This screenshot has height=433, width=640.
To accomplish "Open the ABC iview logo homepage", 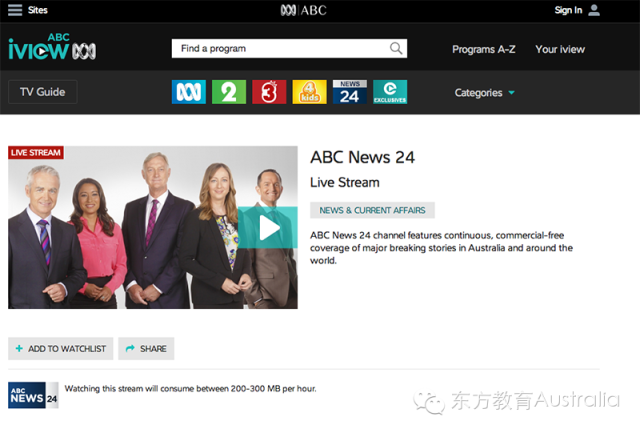I will point(52,47).
